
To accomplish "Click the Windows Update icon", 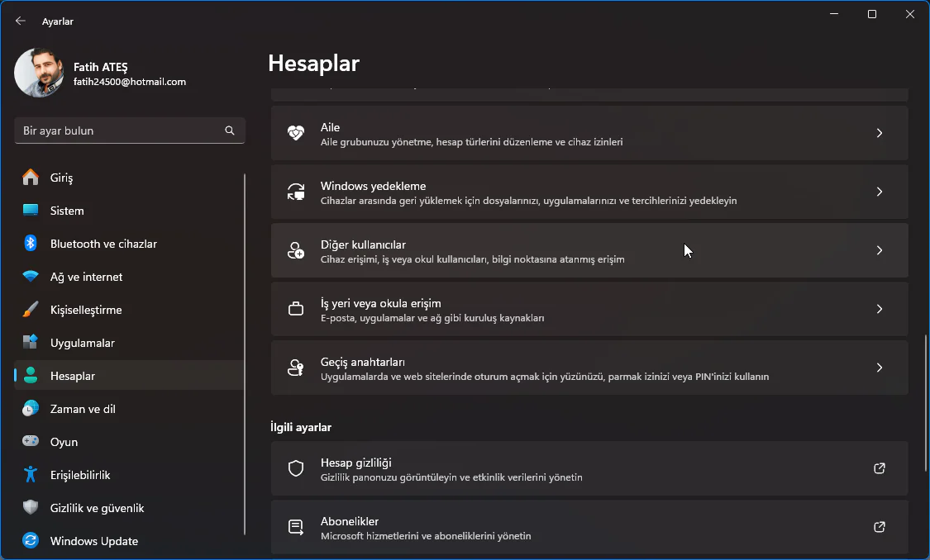I will pyautogui.click(x=27, y=541).
